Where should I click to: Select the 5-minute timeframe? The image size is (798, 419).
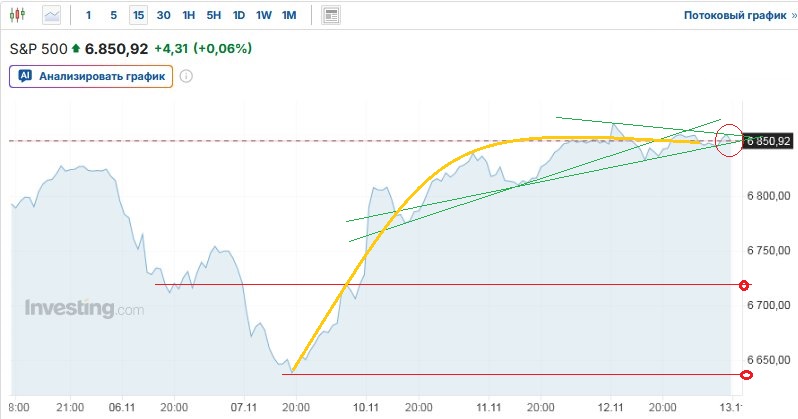coord(113,15)
